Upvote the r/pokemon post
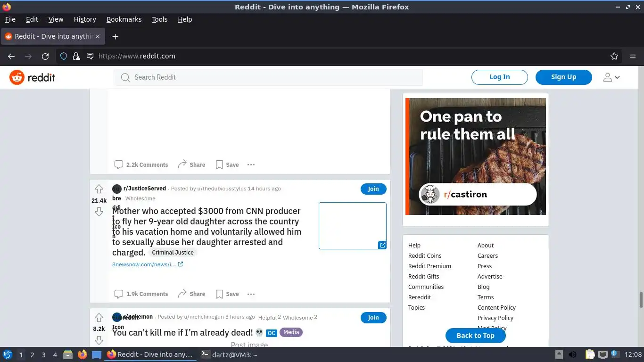The width and height of the screenshot is (644, 362). coord(99,317)
